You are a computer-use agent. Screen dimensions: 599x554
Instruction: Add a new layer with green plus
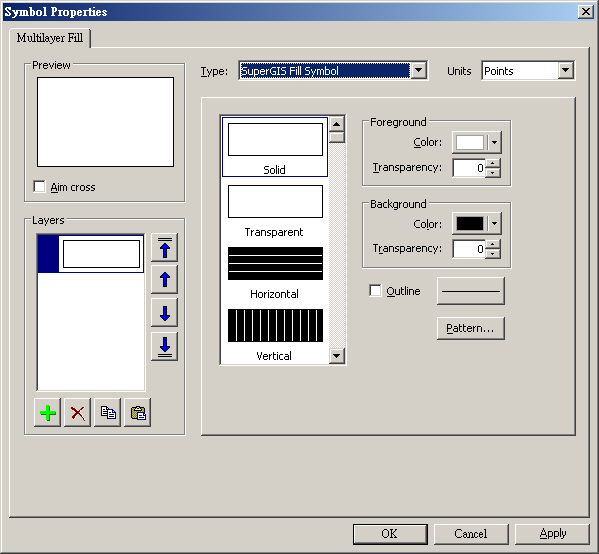click(x=47, y=413)
